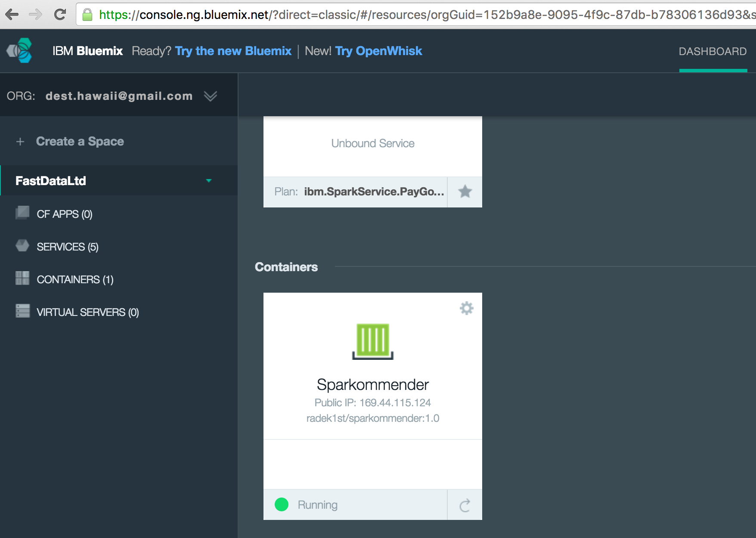The image size is (756, 538).
Task: Click the Unbound Service label
Action: (x=373, y=143)
